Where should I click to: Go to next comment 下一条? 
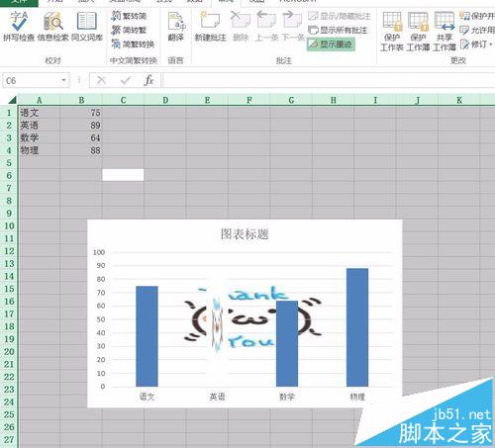(292, 27)
